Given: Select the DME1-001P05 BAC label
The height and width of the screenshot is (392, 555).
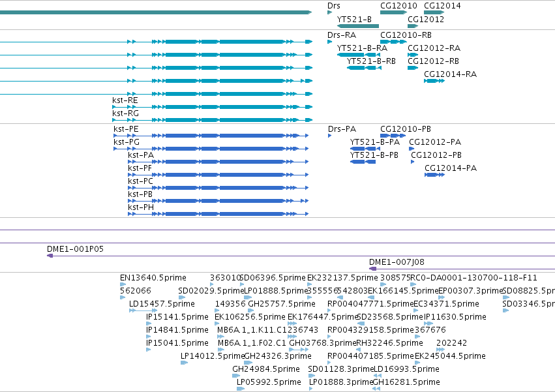Looking at the screenshot, I should tap(76, 249).
